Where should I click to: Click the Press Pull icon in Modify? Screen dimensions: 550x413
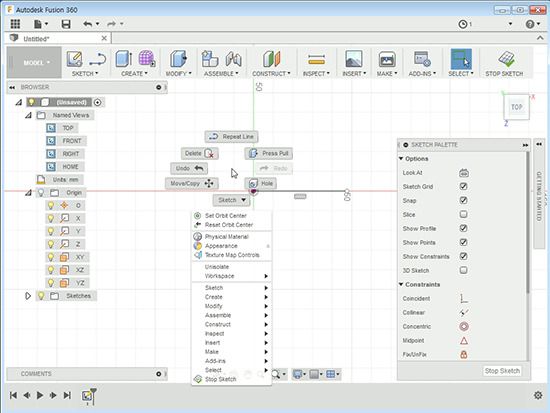[x=178, y=59]
